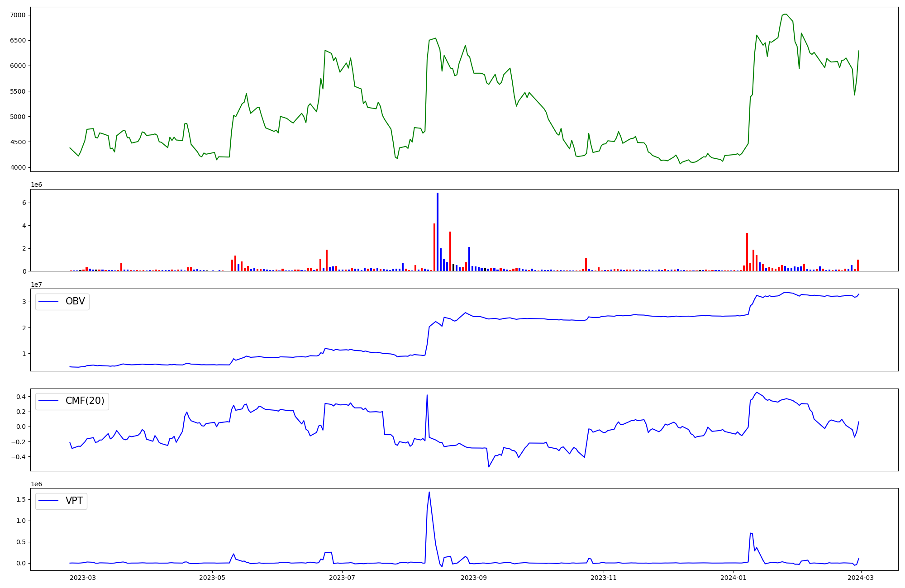Screen dimensions: 905x588
Task: Select the 2023-11 date tick label
Action: click(x=604, y=578)
